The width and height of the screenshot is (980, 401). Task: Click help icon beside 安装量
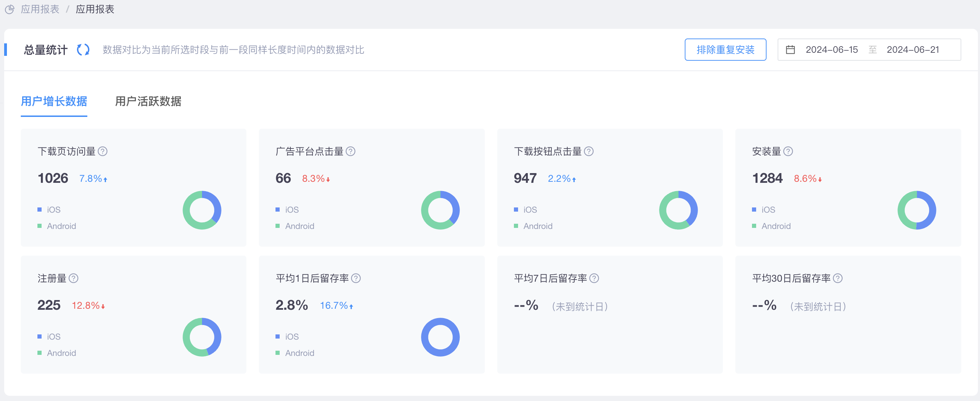(x=788, y=151)
